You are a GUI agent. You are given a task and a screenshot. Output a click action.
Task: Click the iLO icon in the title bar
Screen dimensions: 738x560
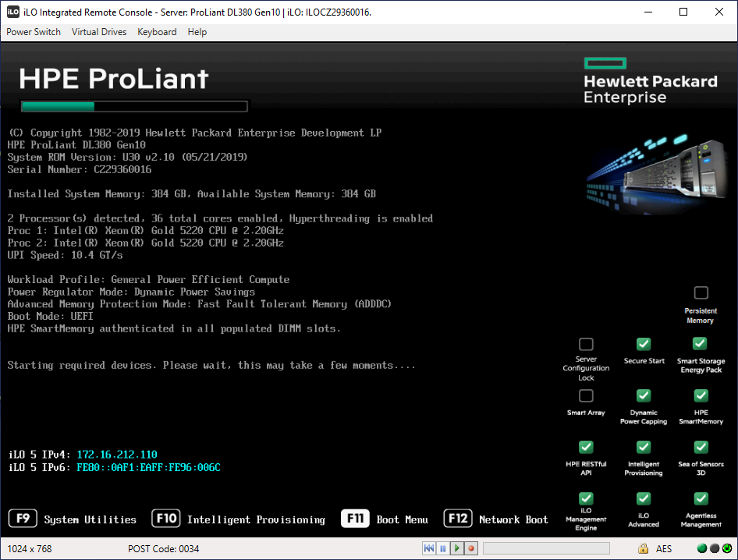(x=12, y=12)
